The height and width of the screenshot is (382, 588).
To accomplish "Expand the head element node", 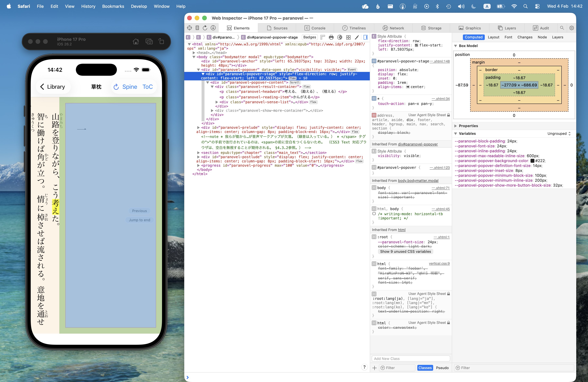I will coord(194,53).
